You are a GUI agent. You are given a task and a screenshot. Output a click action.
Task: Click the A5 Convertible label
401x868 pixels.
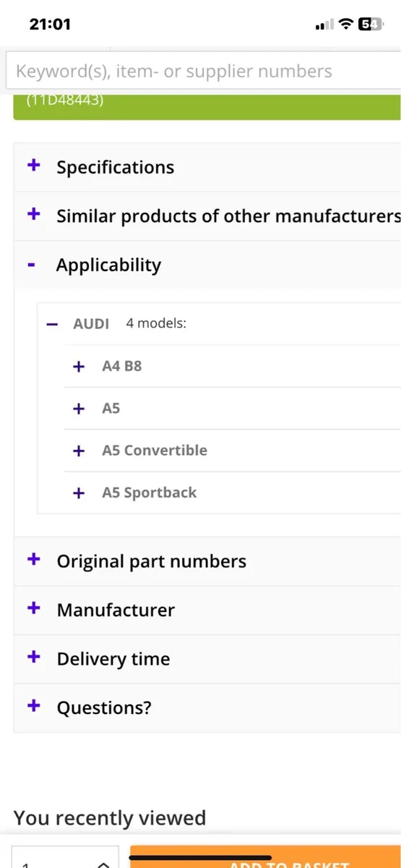click(x=155, y=450)
